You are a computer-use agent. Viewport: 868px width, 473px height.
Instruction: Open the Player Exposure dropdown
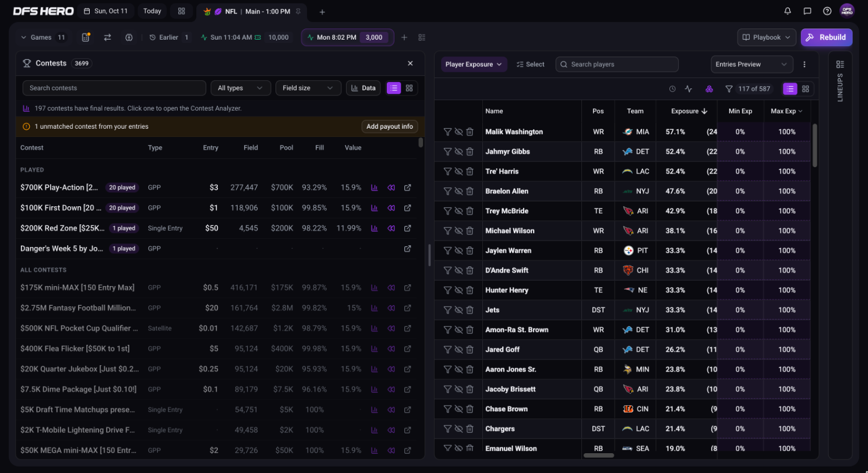(x=474, y=64)
